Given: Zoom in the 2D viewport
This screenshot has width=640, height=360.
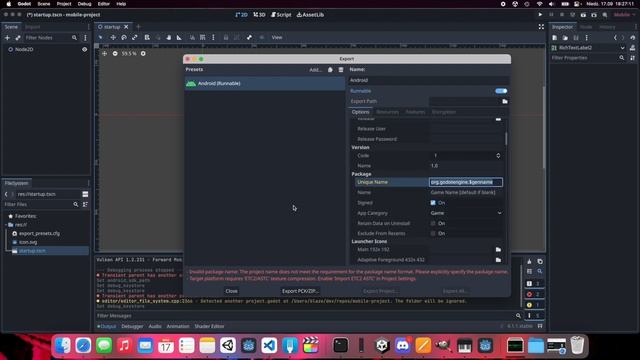Looking at the screenshot, I should click(143, 53).
